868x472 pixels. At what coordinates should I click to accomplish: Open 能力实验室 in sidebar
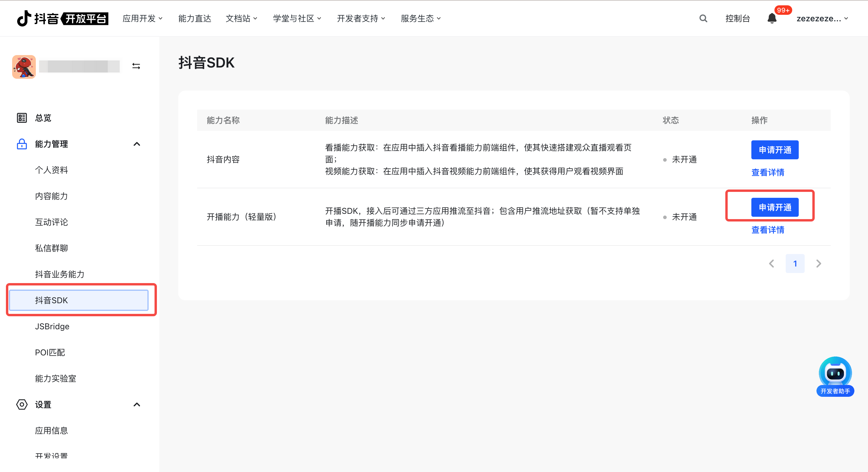tap(56, 378)
